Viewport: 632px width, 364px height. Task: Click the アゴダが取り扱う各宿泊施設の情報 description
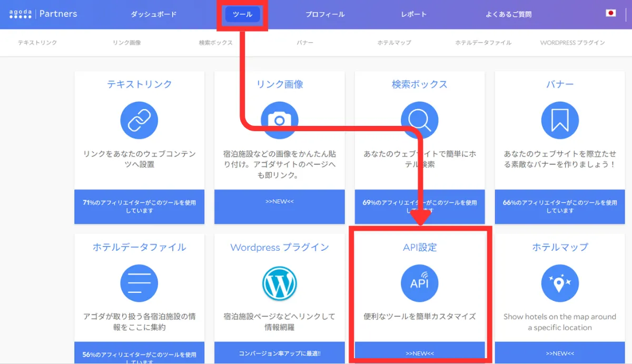[139, 322]
